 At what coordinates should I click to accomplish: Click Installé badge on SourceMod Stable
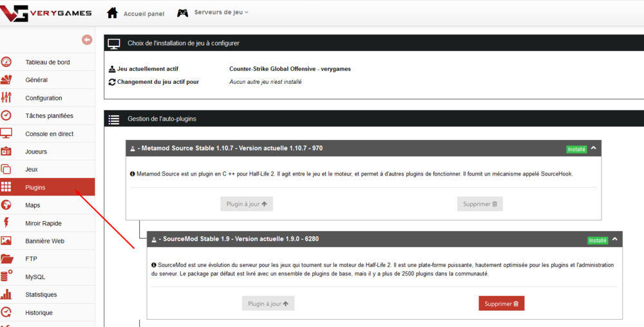click(598, 240)
